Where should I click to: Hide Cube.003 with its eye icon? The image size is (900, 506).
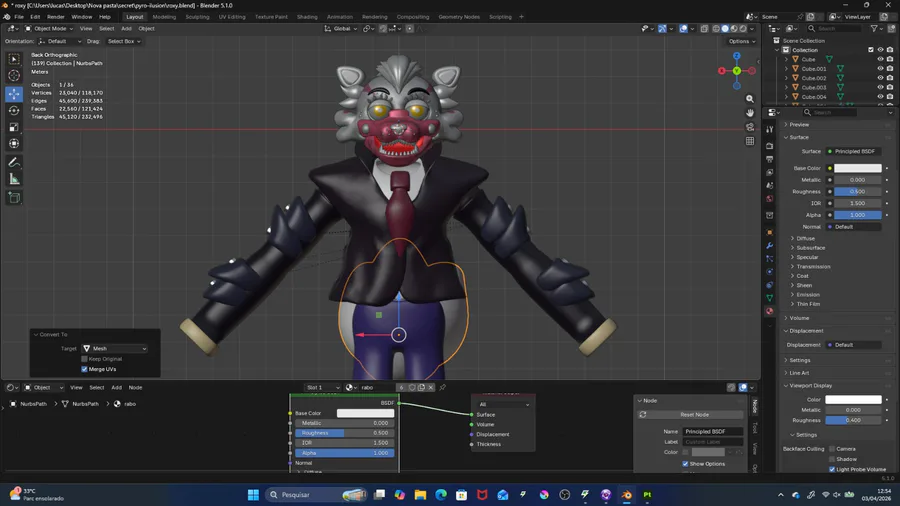[880, 87]
